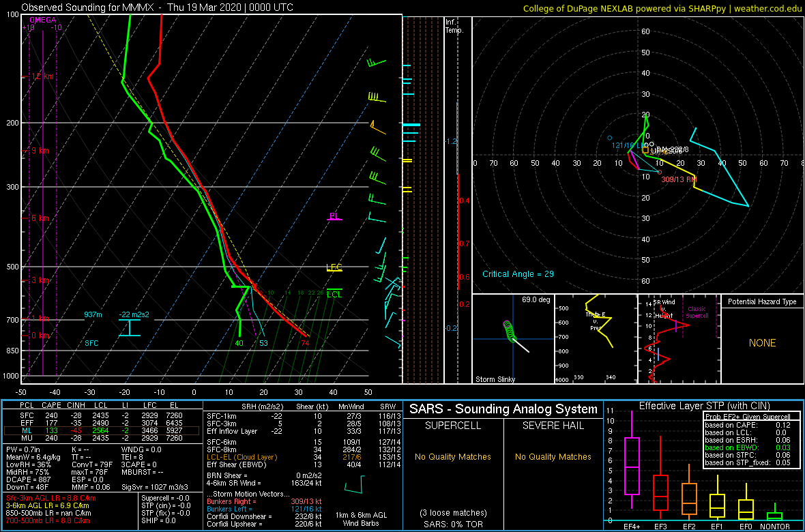Click the 'Corfidi Upshear' vector line

pyautogui.click(x=264, y=524)
